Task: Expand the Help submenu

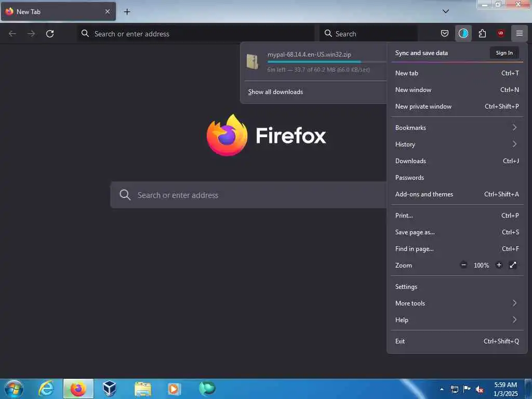Action: 457,320
